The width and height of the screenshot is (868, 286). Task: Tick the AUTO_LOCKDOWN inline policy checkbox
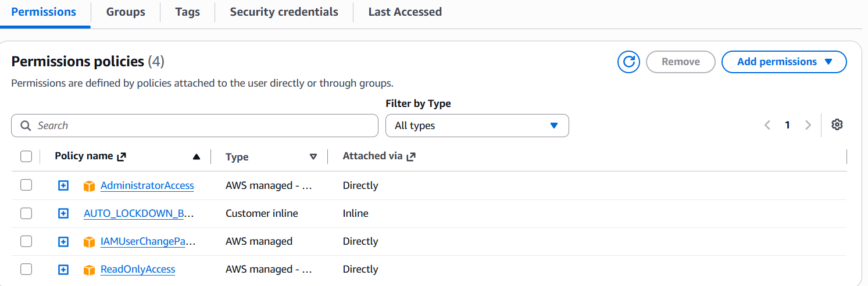point(26,213)
